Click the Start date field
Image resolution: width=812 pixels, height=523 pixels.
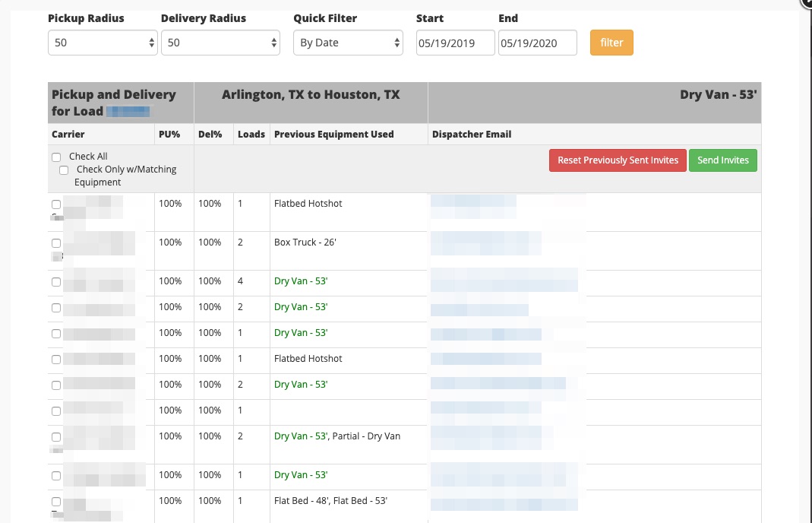point(456,43)
